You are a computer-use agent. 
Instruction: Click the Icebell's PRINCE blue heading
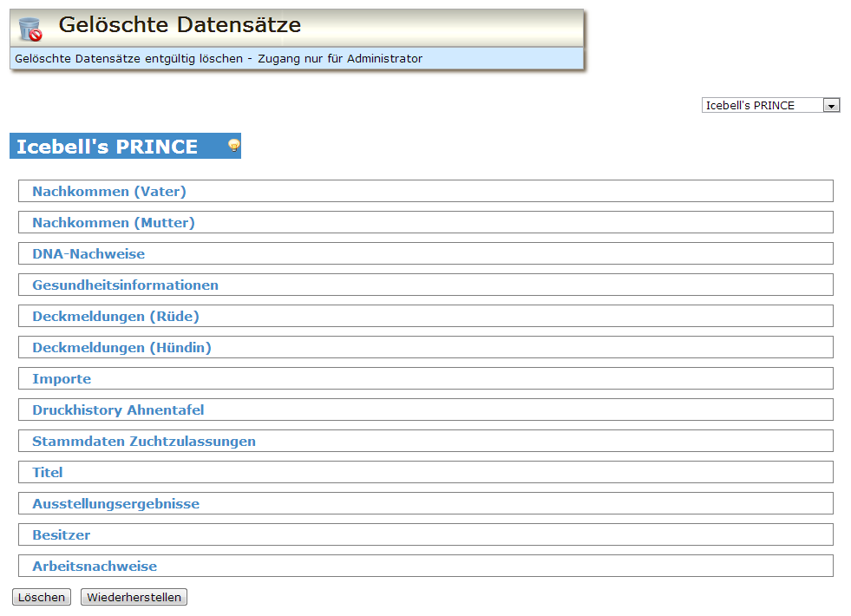[108, 147]
